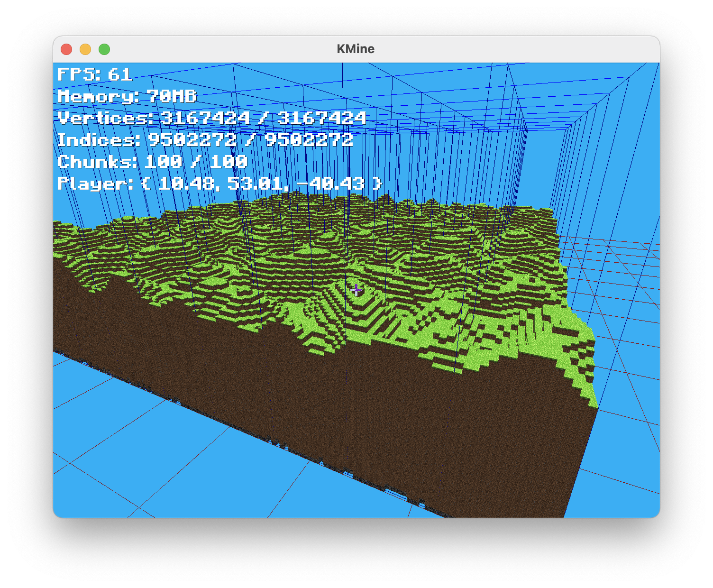
Task: Click the KMine window title
Action: [x=356, y=49]
